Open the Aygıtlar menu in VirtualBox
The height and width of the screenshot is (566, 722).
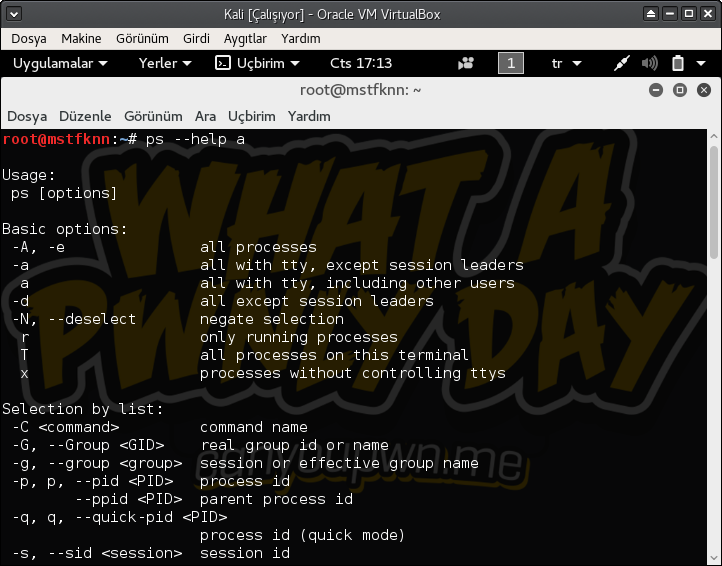click(244, 39)
